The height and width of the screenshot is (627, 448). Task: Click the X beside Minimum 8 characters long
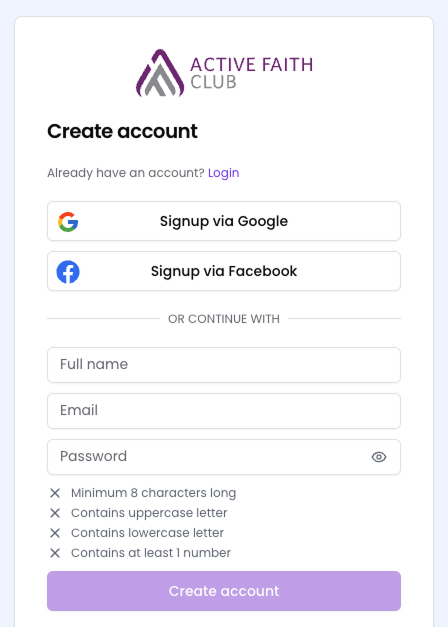(x=55, y=493)
